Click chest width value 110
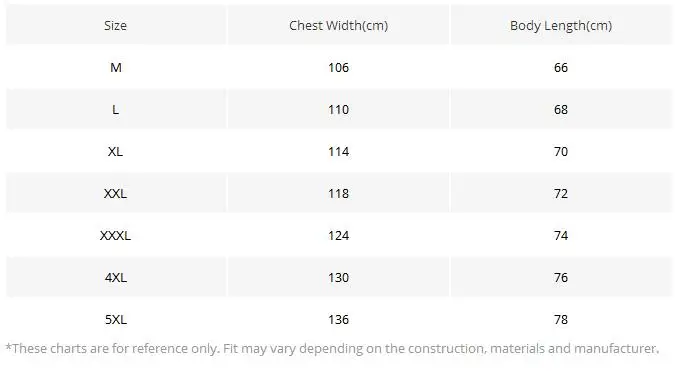The height and width of the screenshot is (371, 684). (339, 110)
